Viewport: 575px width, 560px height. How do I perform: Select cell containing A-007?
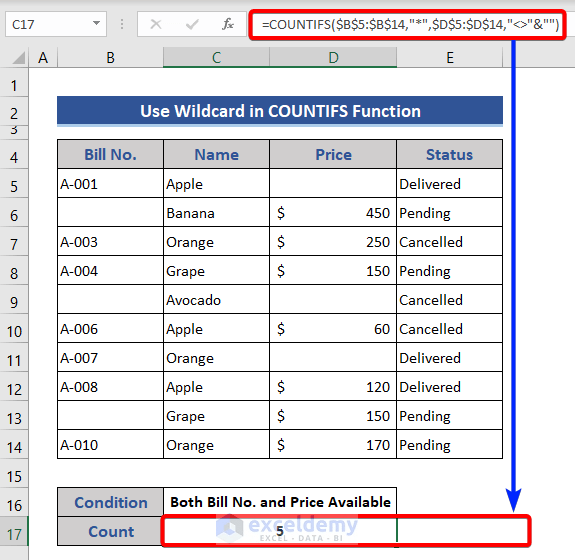coord(110,357)
